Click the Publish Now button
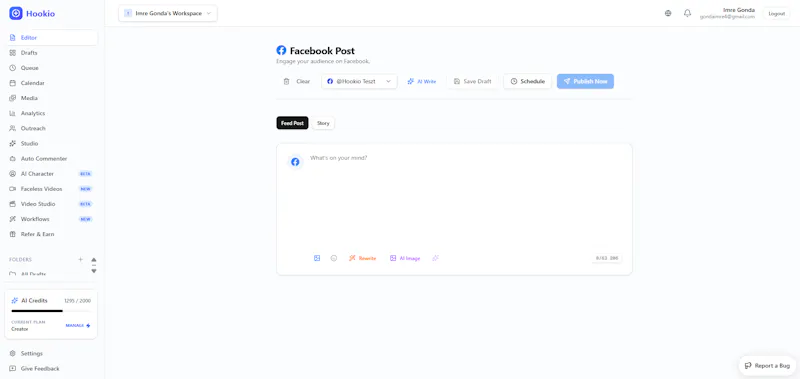Screen dimensions: 800x379 (585, 81)
